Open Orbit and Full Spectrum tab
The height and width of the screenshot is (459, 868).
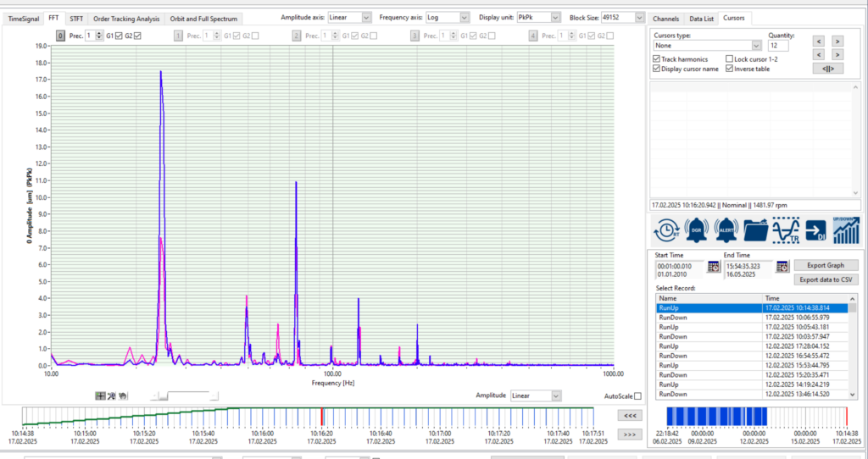[203, 19]
